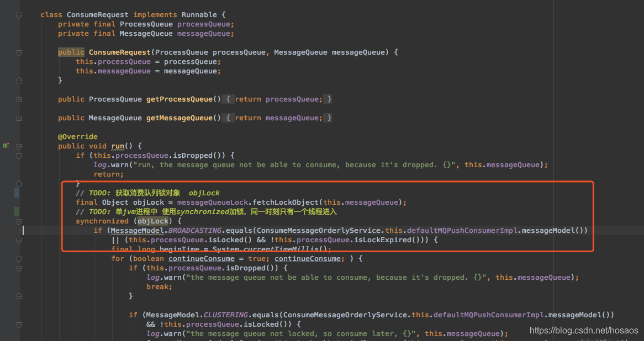
Task: Click the highlighted public keyword of the constructor
Action: [71, 52]
